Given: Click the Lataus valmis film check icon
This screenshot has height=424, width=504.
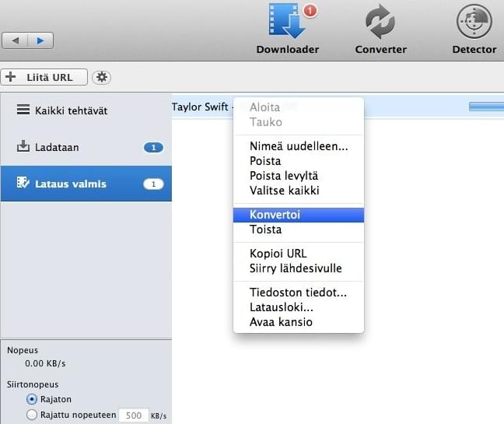Looking at the screenshot, I should point(23,182).
